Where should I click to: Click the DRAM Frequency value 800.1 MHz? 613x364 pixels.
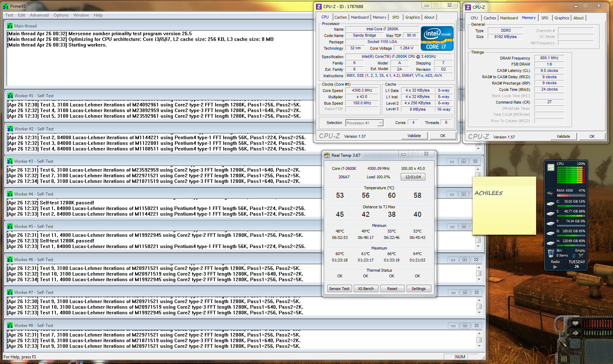[549, 58]
